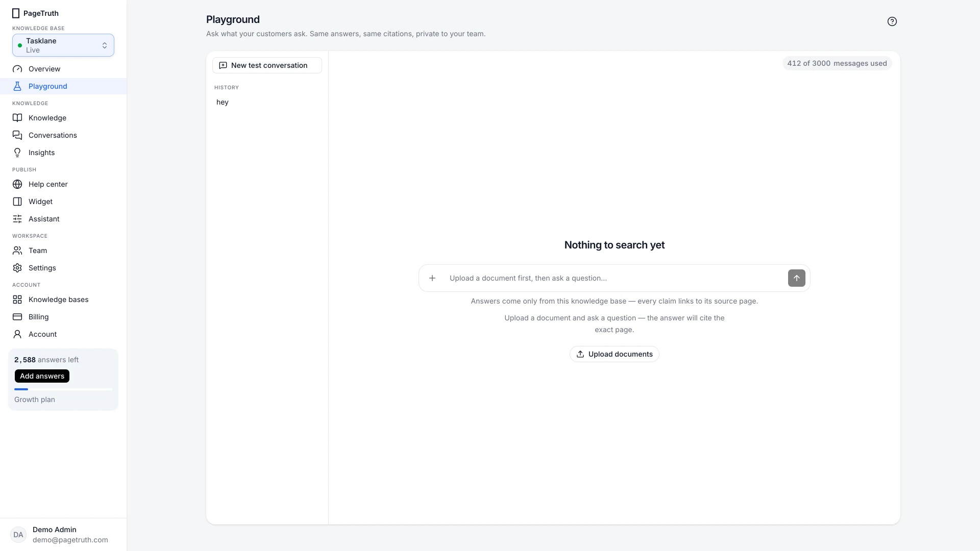Send question with the arrow-up button
This screenshot has width=980, height=551.
point(796,278)
